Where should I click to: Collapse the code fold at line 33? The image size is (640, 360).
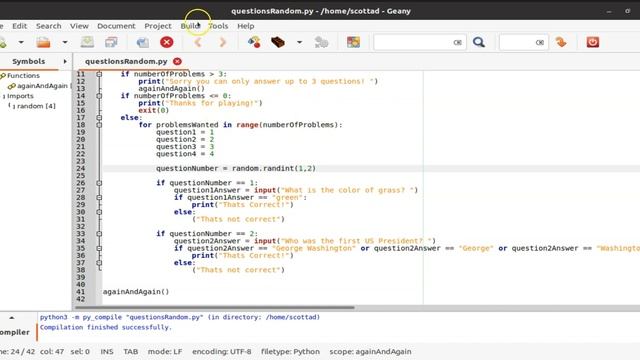tap(99, 234)
